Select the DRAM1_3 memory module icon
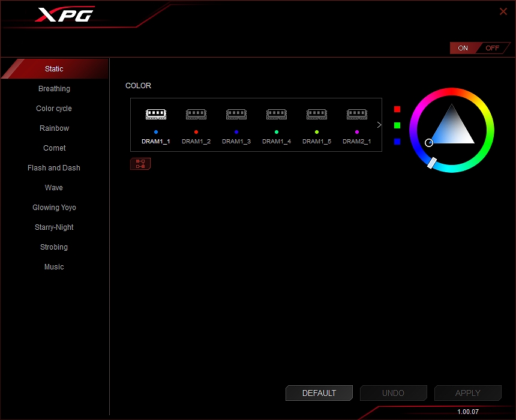This screenshot has width=516, height=420. click(236, 114)
